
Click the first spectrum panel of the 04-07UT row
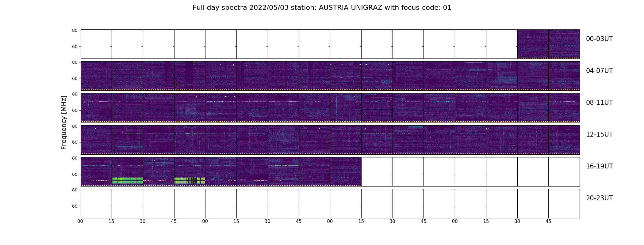(96, 76)
